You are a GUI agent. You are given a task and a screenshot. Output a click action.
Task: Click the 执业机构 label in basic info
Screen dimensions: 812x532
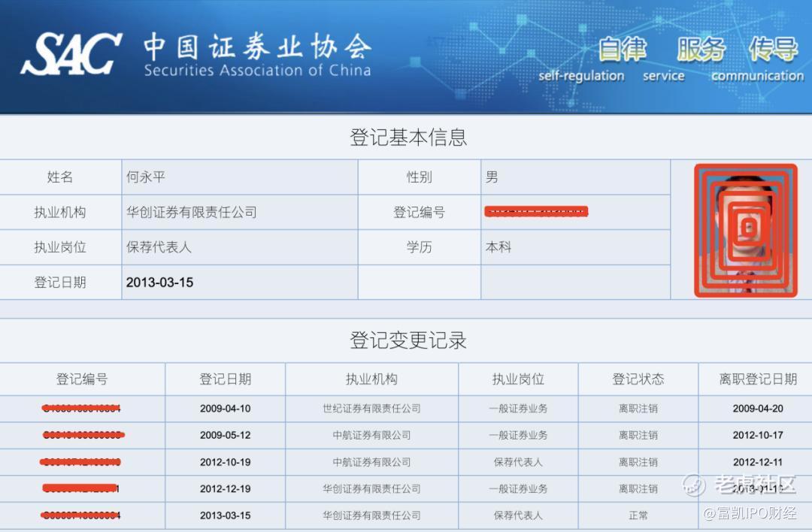[x=60, y=212]
